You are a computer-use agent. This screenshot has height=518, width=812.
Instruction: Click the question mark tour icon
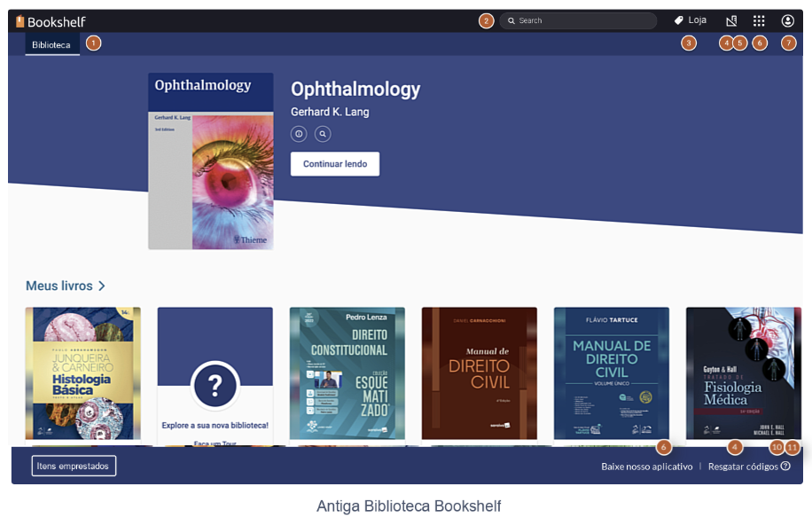coord(215,386)
